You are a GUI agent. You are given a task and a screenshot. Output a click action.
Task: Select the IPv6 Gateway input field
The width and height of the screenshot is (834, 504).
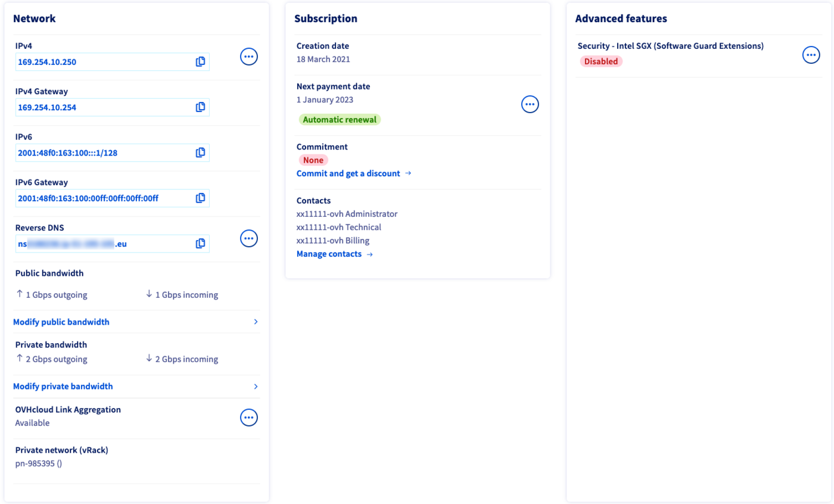tap(101, 198)
